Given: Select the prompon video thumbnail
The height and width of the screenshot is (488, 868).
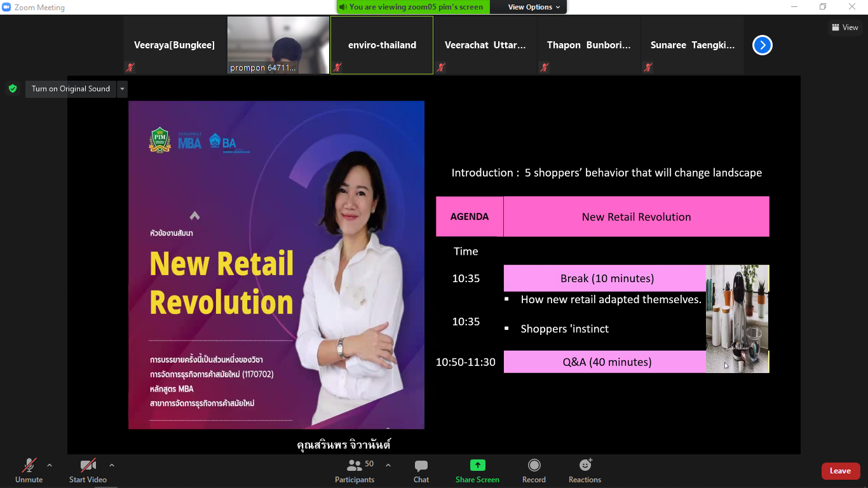Looking at the screenshot, I should [x=278, y=45].
